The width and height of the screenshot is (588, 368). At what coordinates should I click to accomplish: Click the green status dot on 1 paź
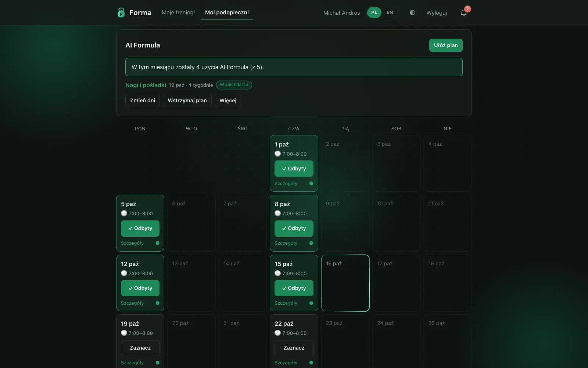click(x=311, y=183)
